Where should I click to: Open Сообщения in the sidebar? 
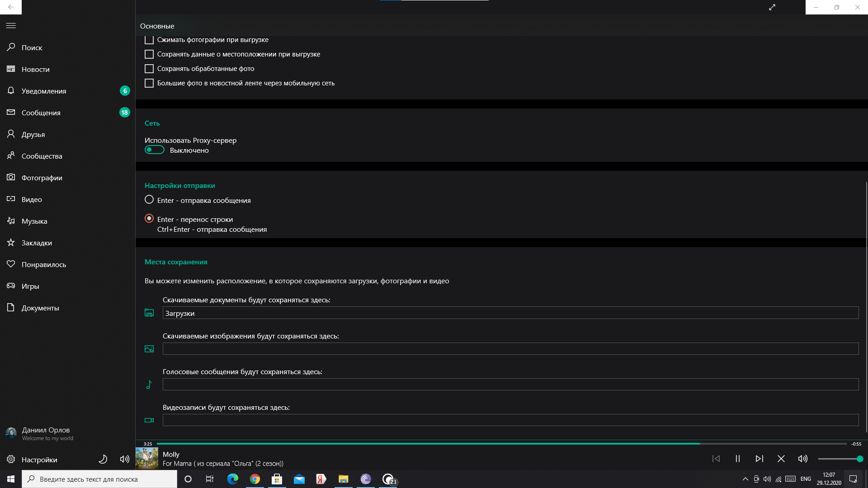[41, 113]
